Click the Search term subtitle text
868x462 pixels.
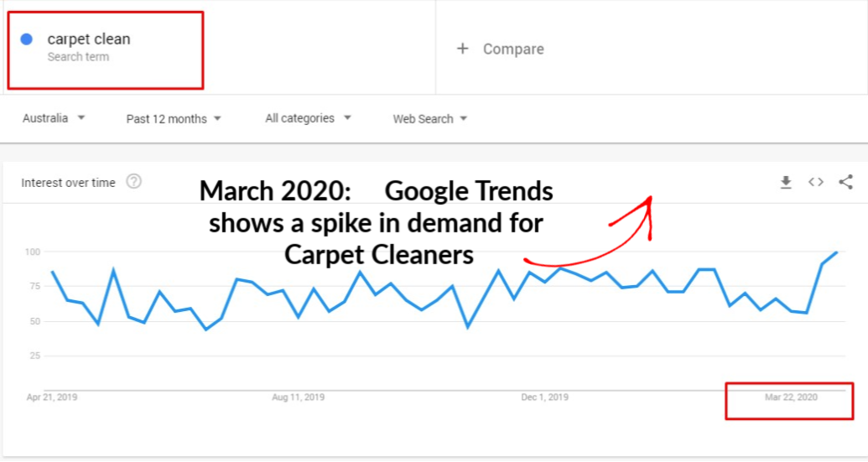point(78,57)
